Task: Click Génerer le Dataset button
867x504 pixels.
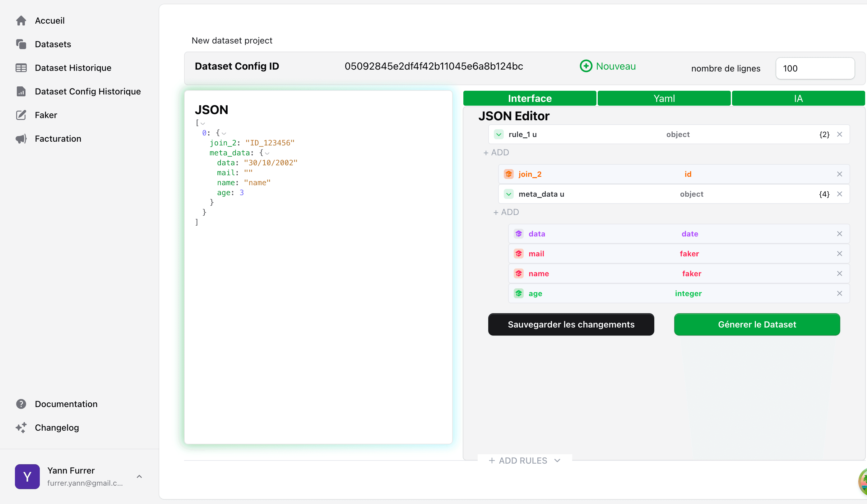Action: (757, 324)
